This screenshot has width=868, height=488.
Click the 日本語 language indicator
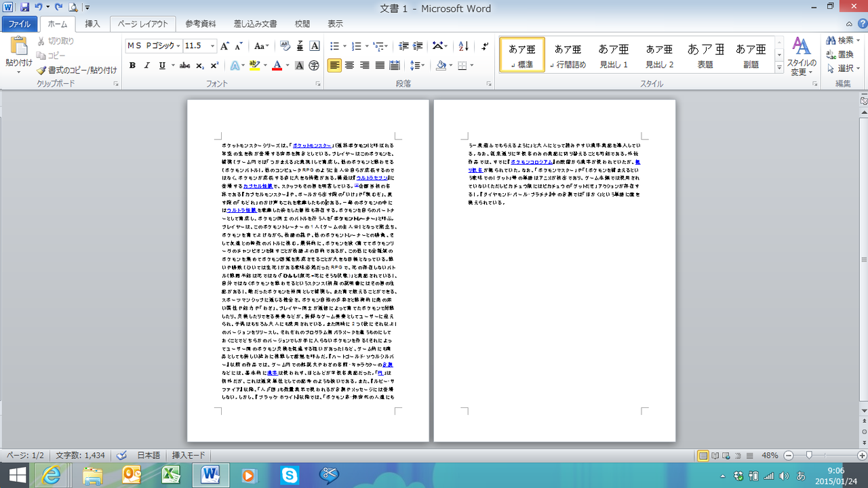(x=149, y=455)
